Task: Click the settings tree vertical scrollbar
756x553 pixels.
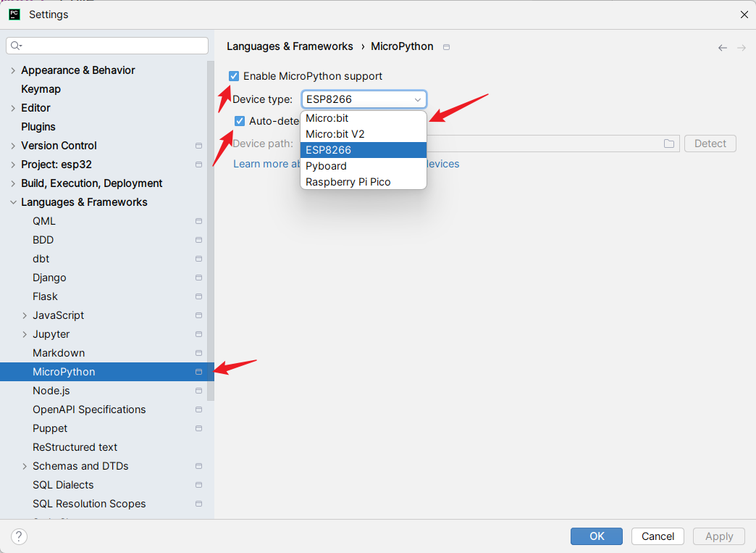Action: click(x=211, y=230)
